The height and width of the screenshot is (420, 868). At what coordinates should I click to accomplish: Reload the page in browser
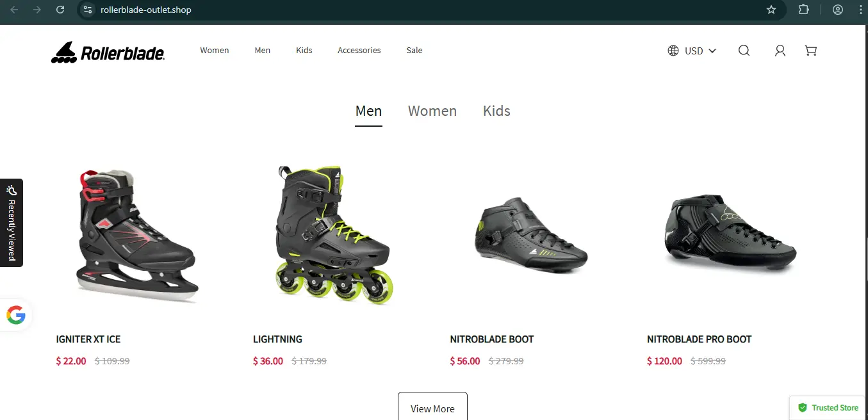[x=60, y=10]
